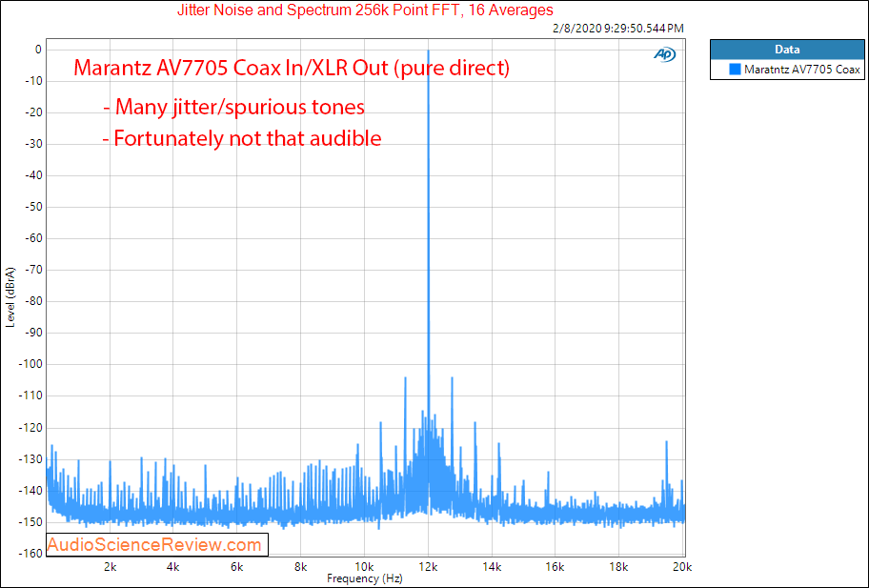
Task: Click the Level (dBrA) axis label
Action: pyautogui.click(x=10, y=297)
